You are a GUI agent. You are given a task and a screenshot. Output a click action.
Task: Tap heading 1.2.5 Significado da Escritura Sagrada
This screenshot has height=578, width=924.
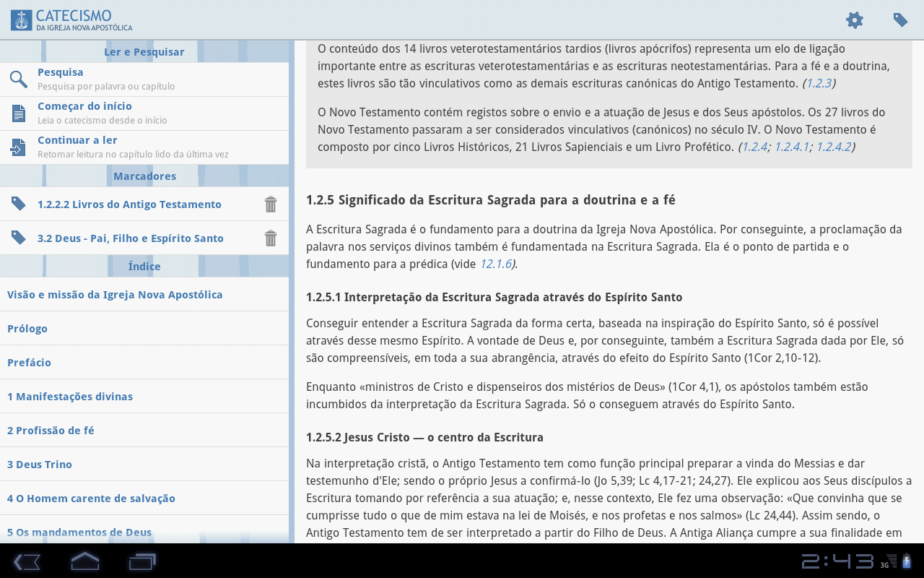[x=491, y=200]
